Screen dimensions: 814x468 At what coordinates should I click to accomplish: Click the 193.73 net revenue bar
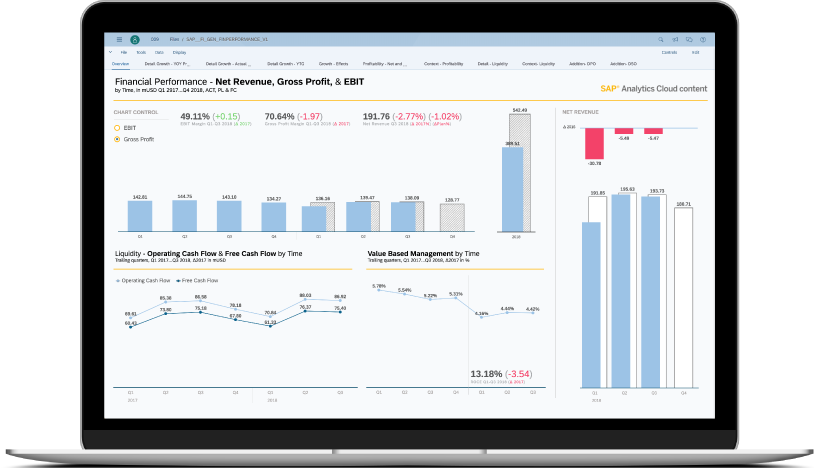650,292
